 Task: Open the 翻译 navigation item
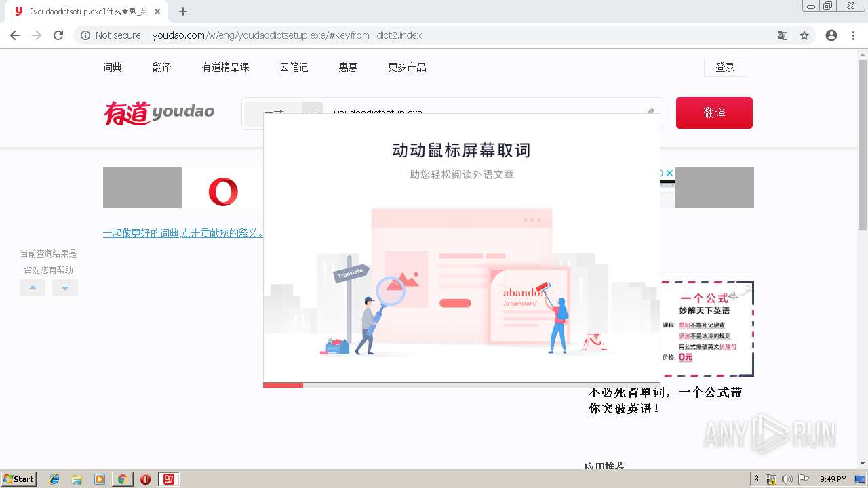pyautogui.click(x=162, y=67)
